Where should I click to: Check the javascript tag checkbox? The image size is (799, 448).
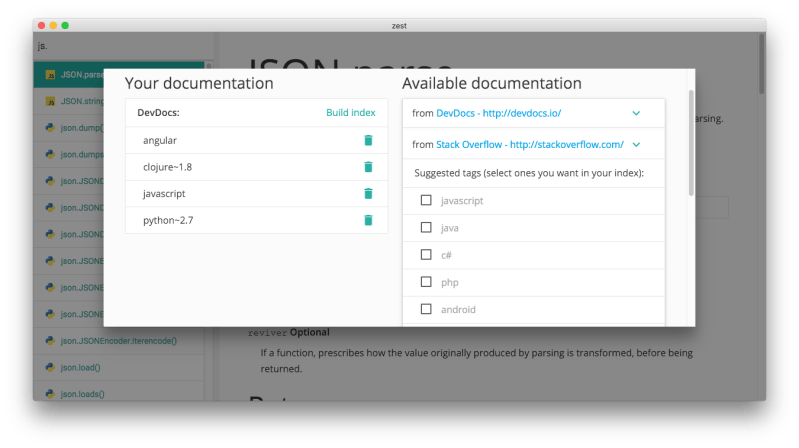pos(426,200)
